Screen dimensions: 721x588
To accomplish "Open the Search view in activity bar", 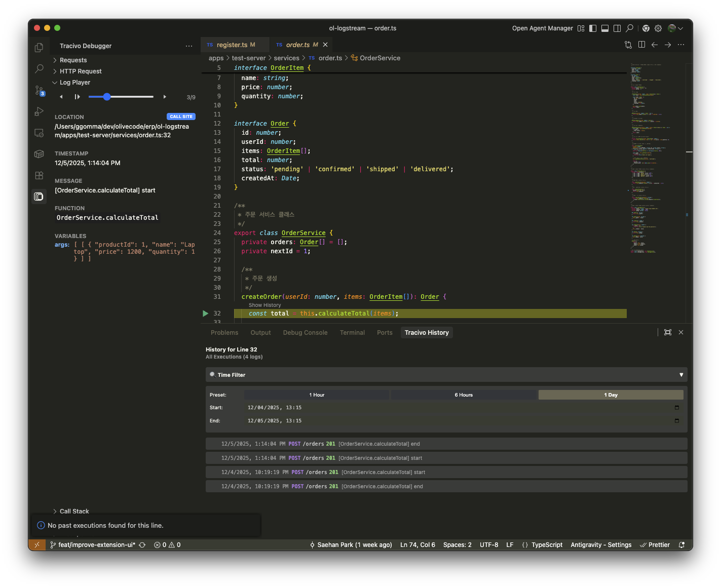I will point(39,69).
